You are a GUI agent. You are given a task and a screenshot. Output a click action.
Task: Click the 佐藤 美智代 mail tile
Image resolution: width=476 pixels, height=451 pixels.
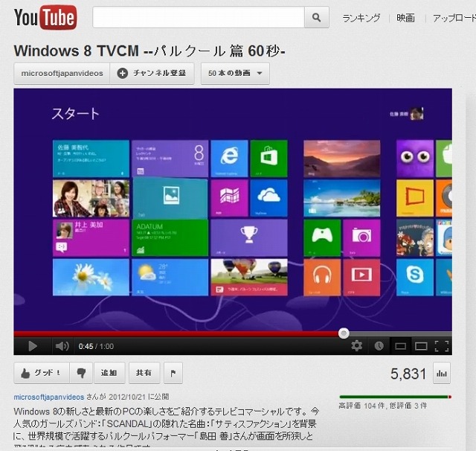[x=91, y=159]
